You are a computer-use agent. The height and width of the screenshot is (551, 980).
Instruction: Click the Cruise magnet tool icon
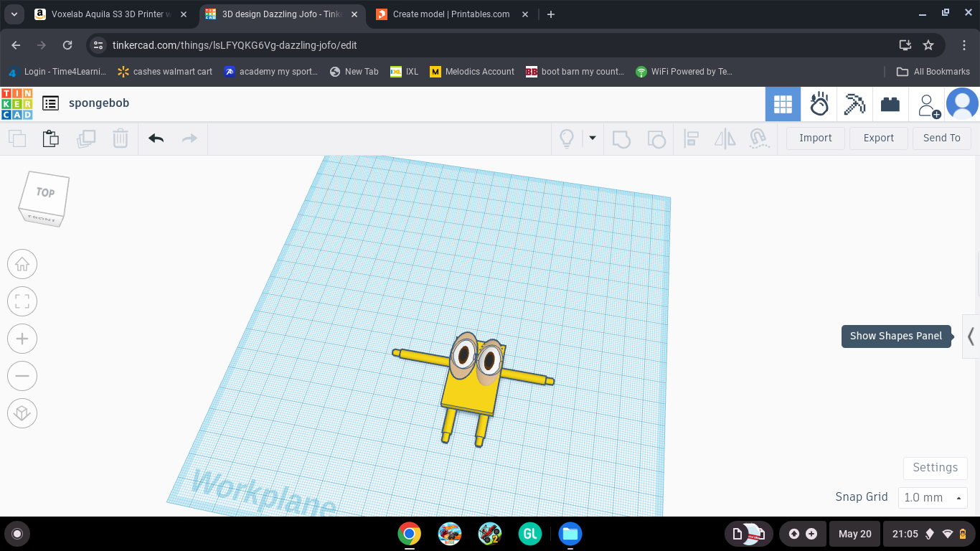point(759,138)
